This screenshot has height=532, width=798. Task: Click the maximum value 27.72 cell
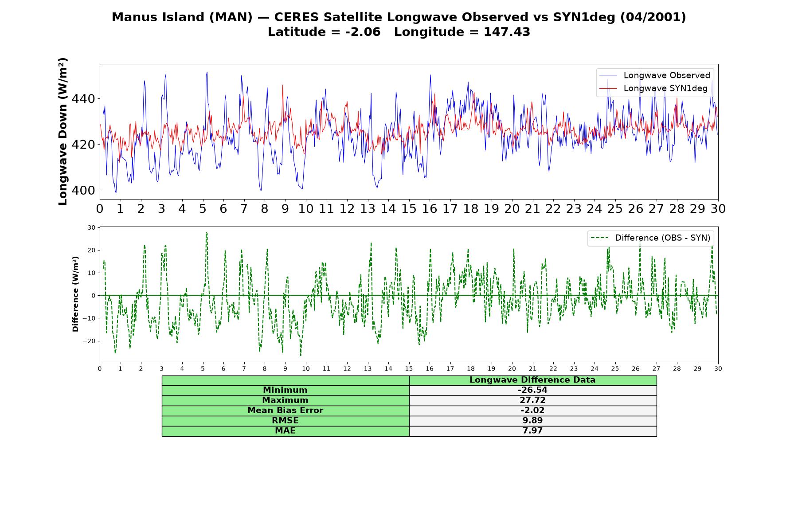pos(532,400)
